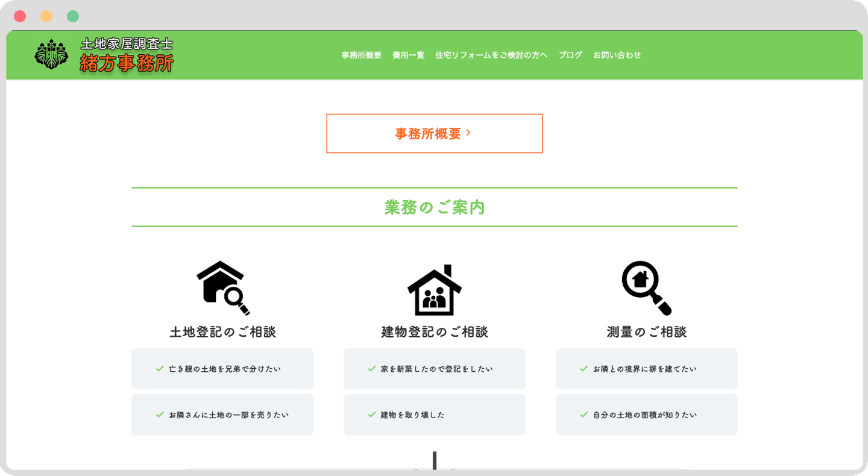
Task: Select 住宅リフォームをご検討の方へ menu item
Action: (491, 55)
